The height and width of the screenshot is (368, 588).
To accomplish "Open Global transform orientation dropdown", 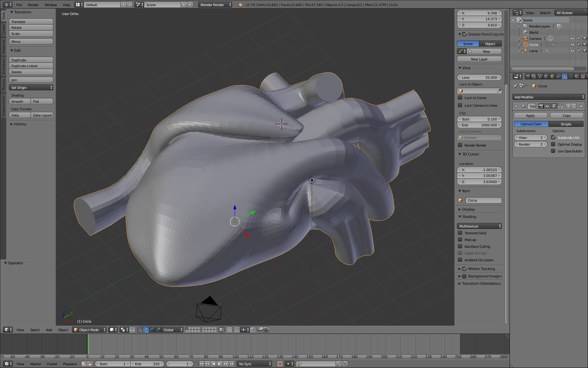I will coord(172,330).
